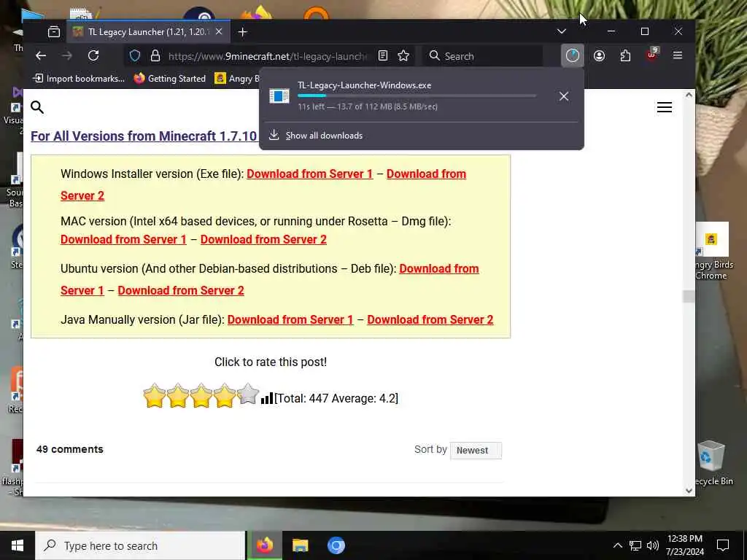Bookmark this page with star icon
This screenshot has height=560, width=747.
[x=403, y=55]
